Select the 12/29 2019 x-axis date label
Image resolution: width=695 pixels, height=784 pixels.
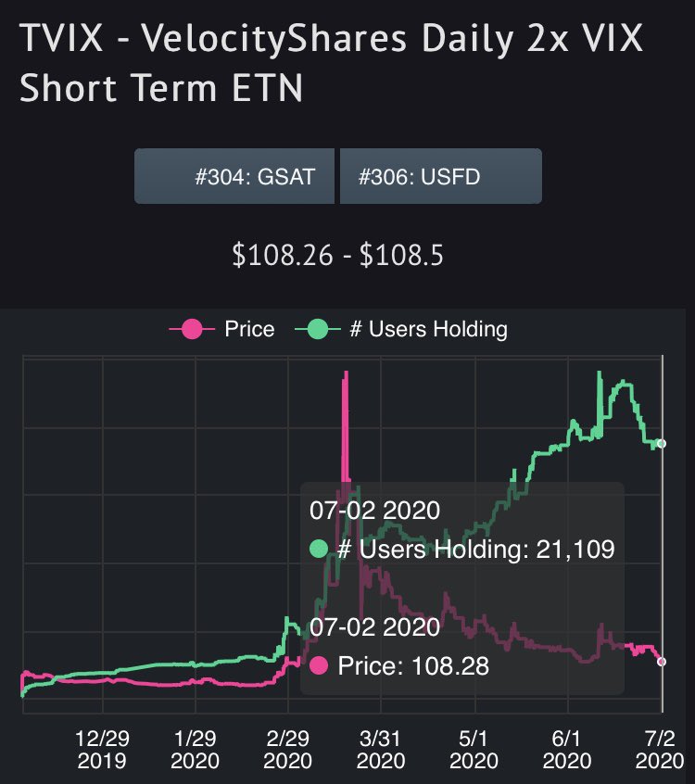(x=102, y=750)
